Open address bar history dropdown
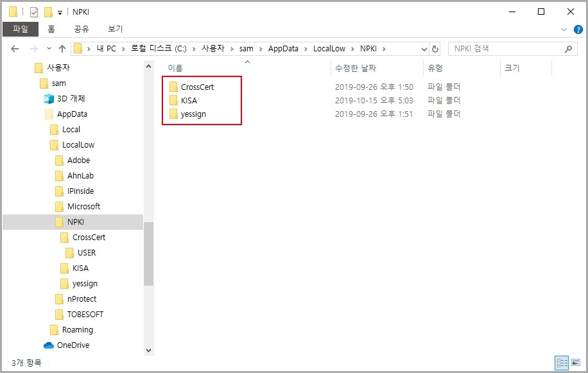The width and height of the screenshot is (588, 373). (424, 49)
